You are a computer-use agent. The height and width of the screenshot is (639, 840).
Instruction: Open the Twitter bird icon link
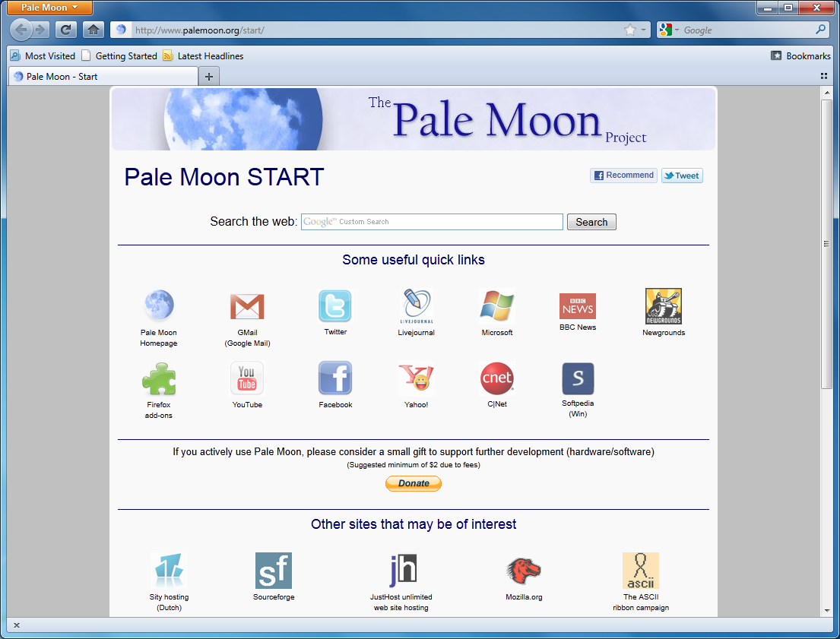335,306
